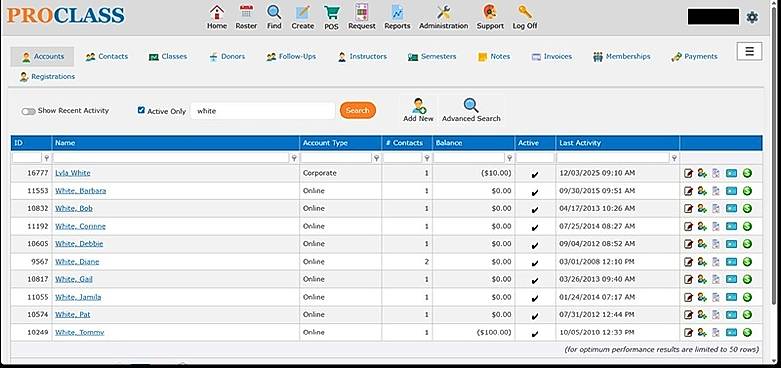Switch to the Follow-Ups tab
The image size is (781, 368).
(291, 57)
